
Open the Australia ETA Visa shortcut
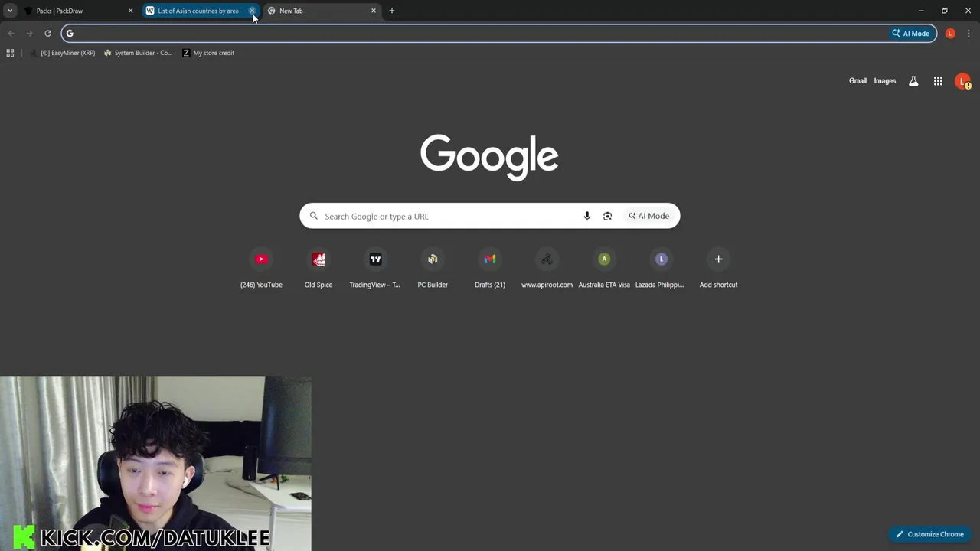click(604, 269)
